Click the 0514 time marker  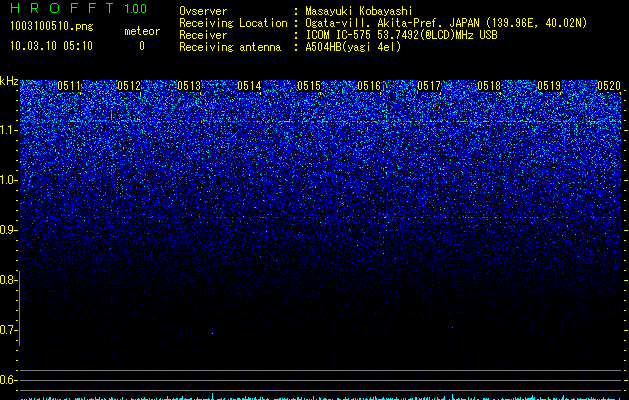(x=249, y=86)
